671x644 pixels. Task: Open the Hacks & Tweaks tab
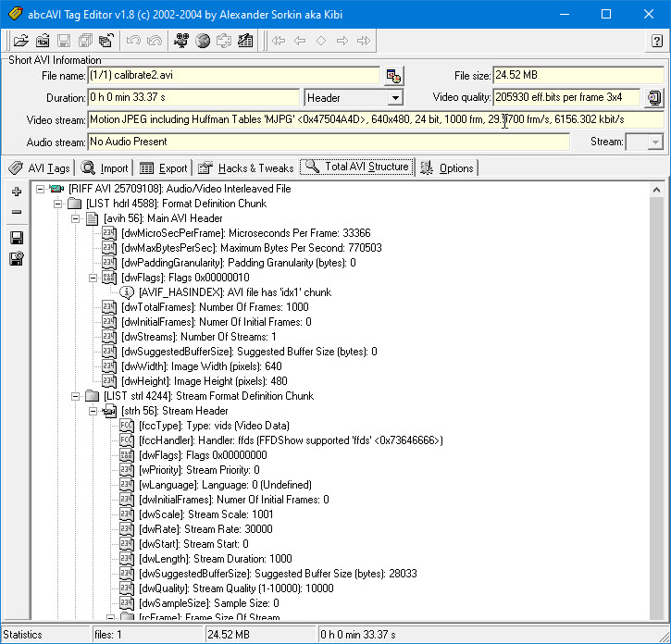[246, 168]
